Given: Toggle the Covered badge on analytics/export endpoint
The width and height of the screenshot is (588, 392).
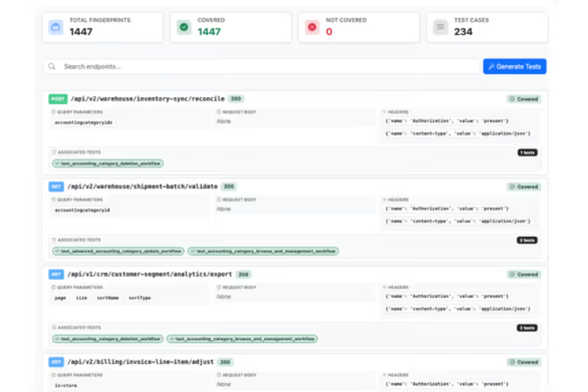Looking at the screenshot, I should (524, 274).
